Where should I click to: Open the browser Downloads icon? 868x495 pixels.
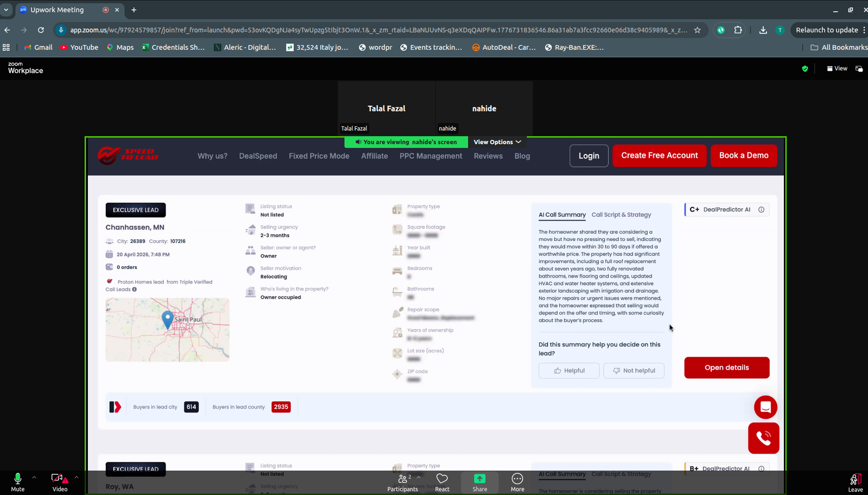pos(763,30)
